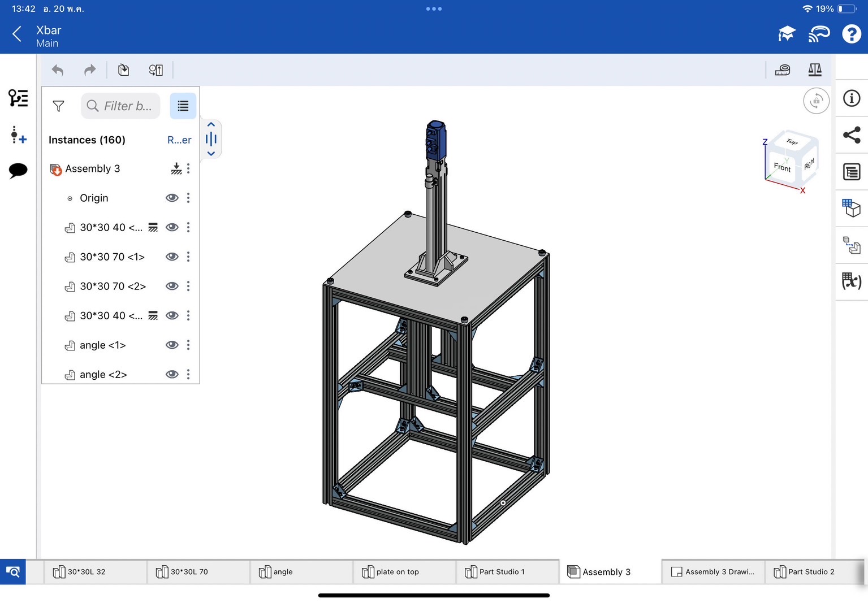Open the three-dot menu for Assembly 3
Screen dimensions: 868x603
point(188,168)
